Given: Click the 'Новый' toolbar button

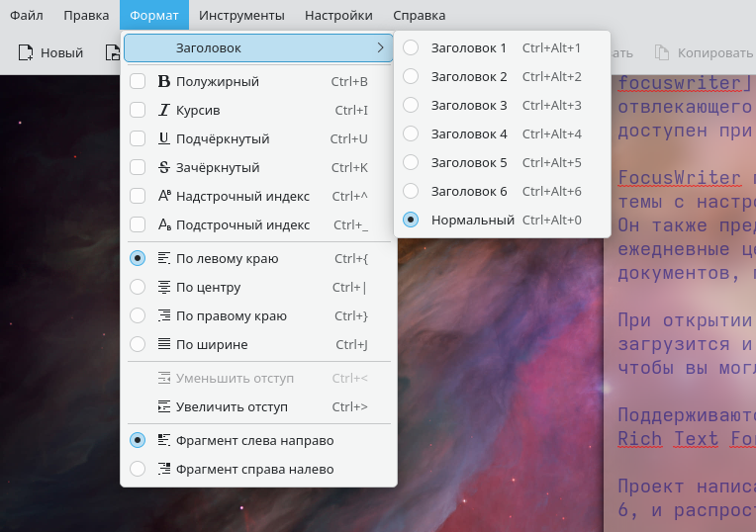Looking at the screenshot, I should (50, 53).
